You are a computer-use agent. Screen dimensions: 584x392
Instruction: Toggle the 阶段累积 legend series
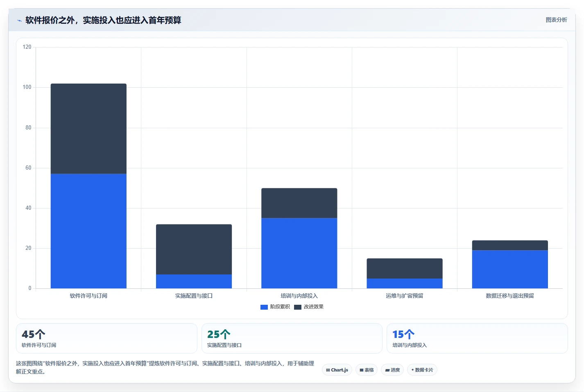click(275, 307)
